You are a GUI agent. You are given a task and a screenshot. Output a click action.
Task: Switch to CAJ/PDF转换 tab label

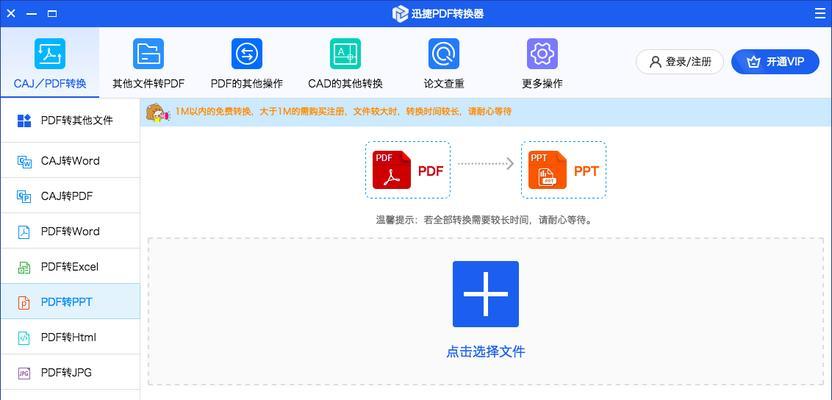click(x=50, y=84)
